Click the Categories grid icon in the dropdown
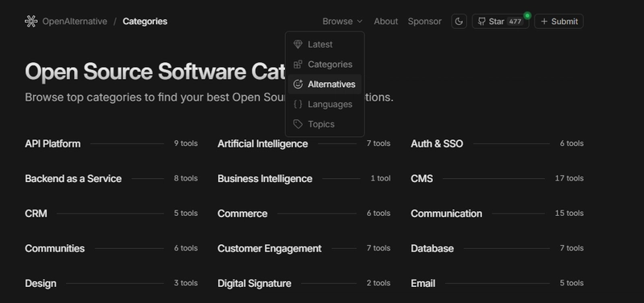 pos(298,64)
